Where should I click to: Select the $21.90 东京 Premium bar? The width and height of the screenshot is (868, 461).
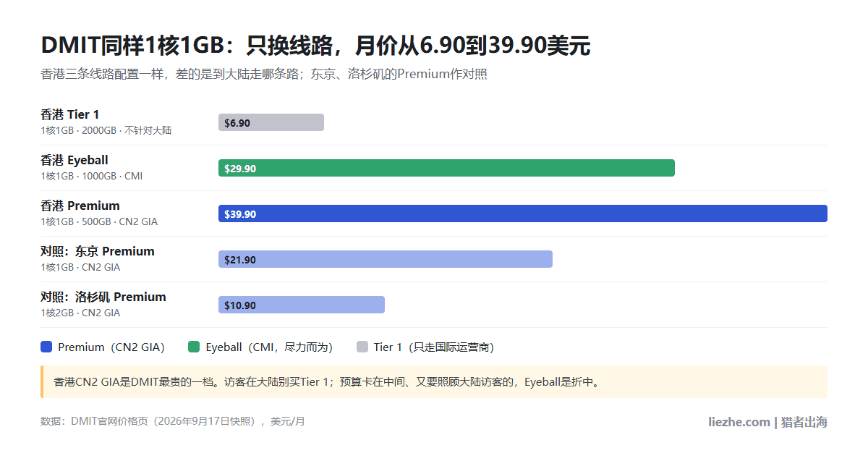[386, 259]
